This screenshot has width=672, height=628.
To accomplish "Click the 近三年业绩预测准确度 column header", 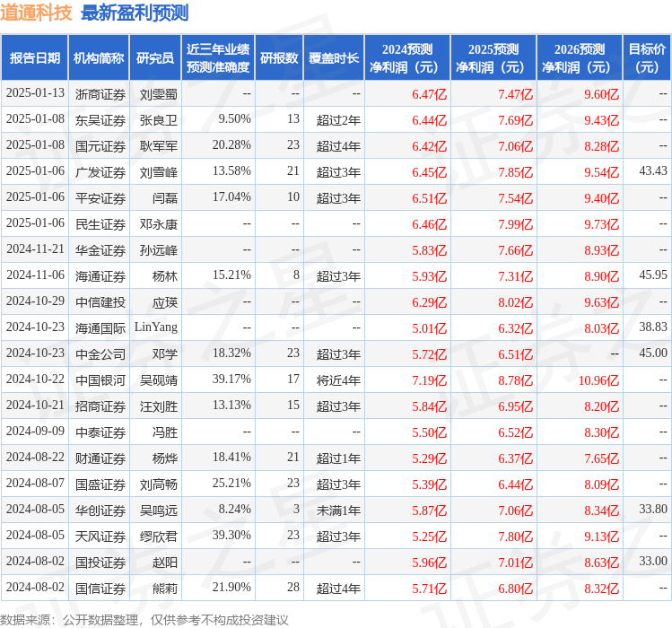I will coord(218,58).
